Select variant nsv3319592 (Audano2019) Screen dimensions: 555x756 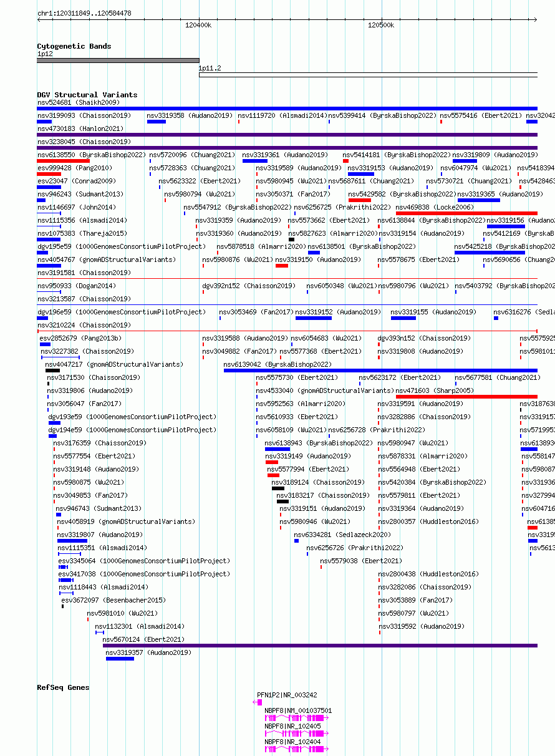tap(422, 626)
